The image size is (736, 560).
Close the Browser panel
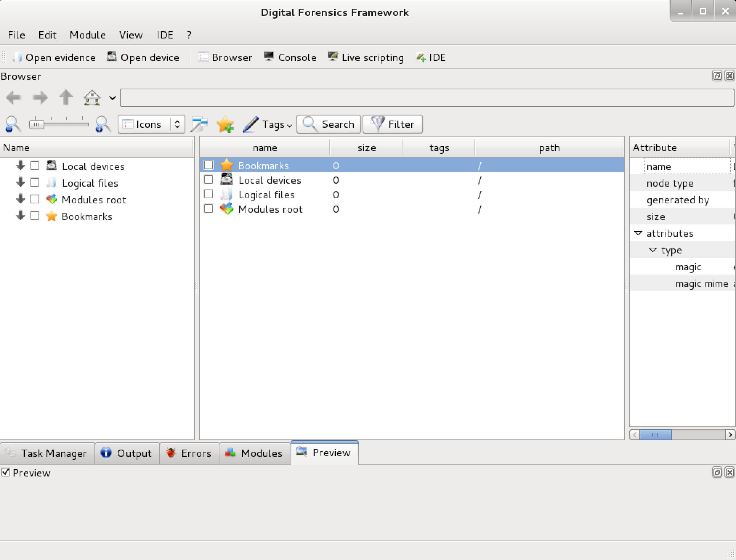729,76
